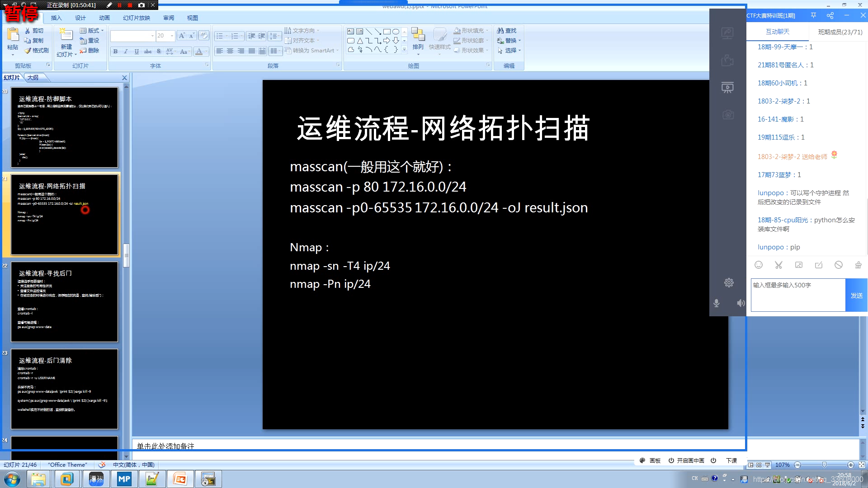
Task: Click the scissors screenshot icon in chat
Action: [778, 265]
